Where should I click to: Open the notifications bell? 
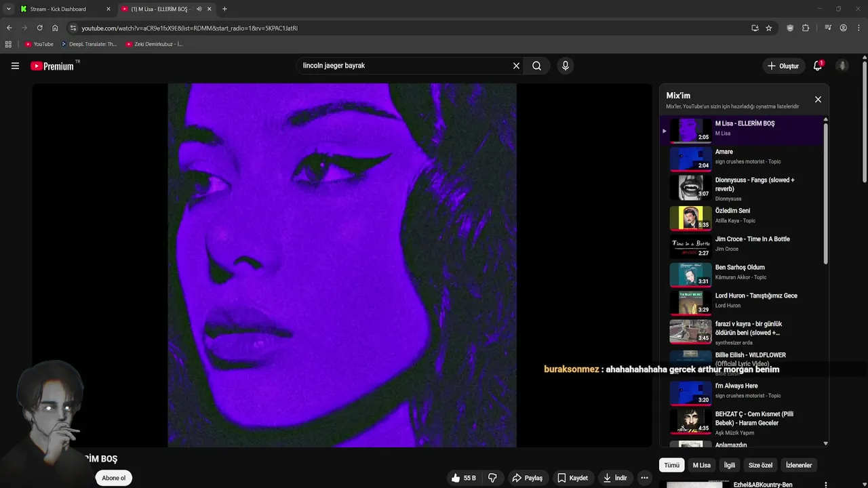(x=818, y=66)
